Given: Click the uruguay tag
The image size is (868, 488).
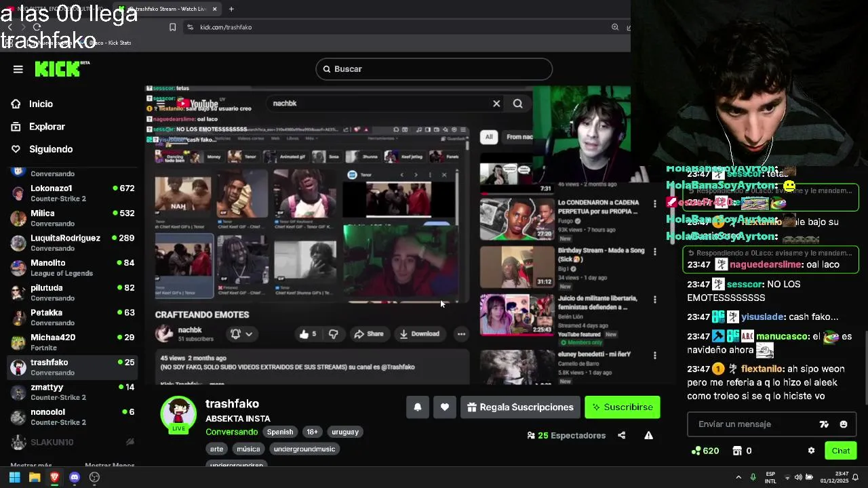Looking at the screenshot, I should point(345,432).
